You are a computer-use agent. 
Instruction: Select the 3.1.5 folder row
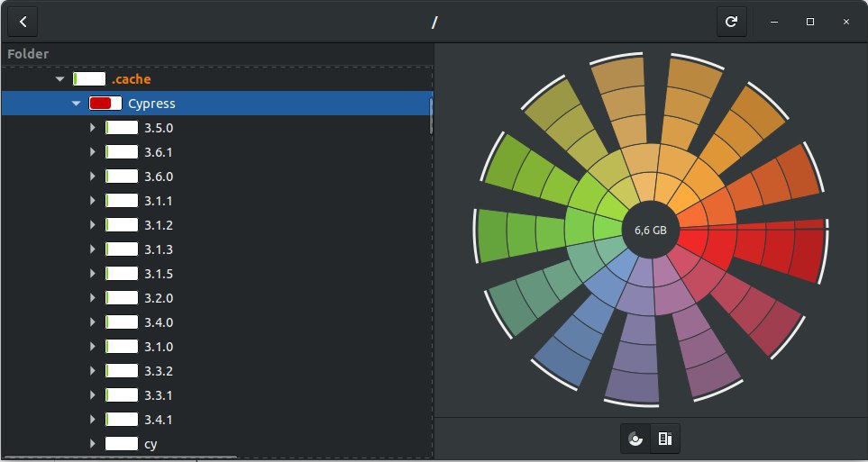pyautogui.click(x=158, y=274)
